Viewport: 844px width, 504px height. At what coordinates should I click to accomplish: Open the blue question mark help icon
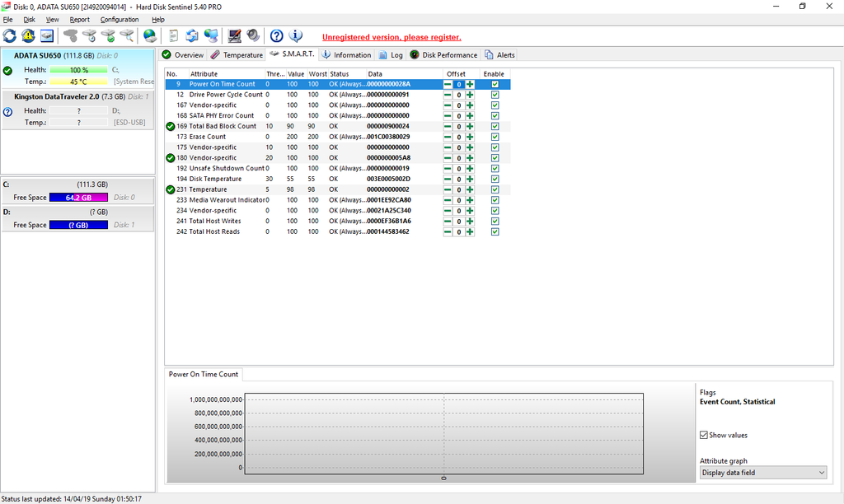point(277,35)
